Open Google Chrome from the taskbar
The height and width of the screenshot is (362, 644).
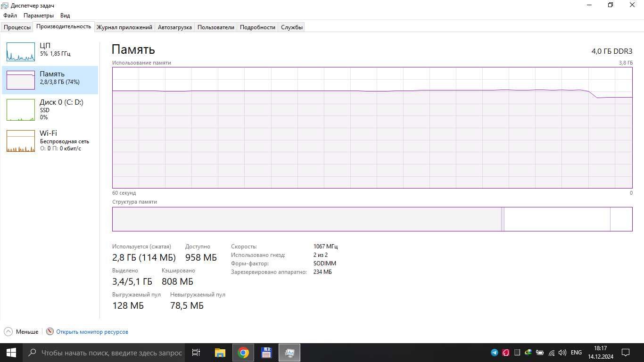click(x=243, y=353)
